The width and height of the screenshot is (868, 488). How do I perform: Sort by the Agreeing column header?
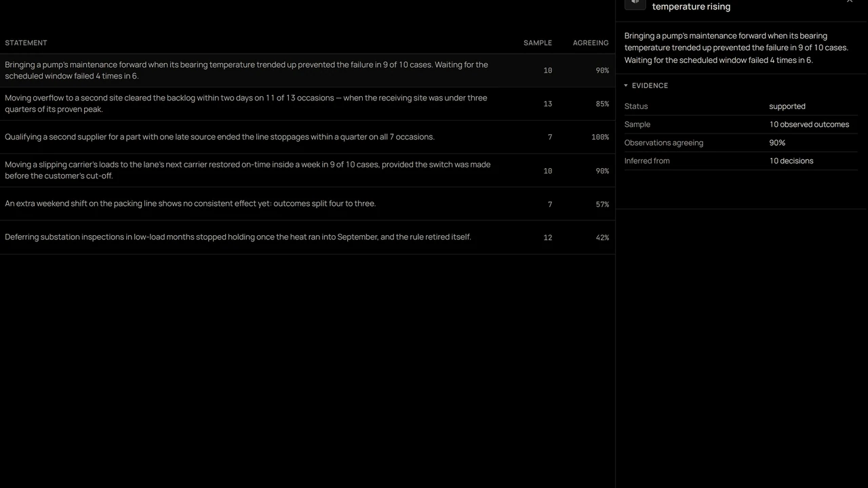(591, 43)
